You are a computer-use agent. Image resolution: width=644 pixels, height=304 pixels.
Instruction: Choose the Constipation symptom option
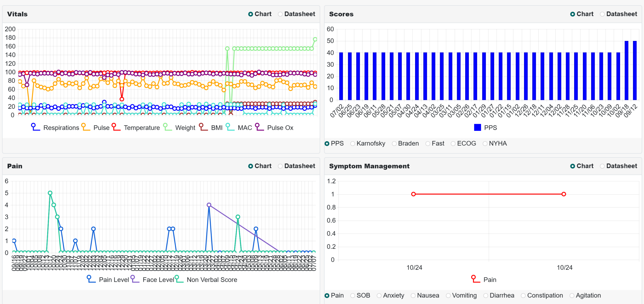tap(542, 295)
